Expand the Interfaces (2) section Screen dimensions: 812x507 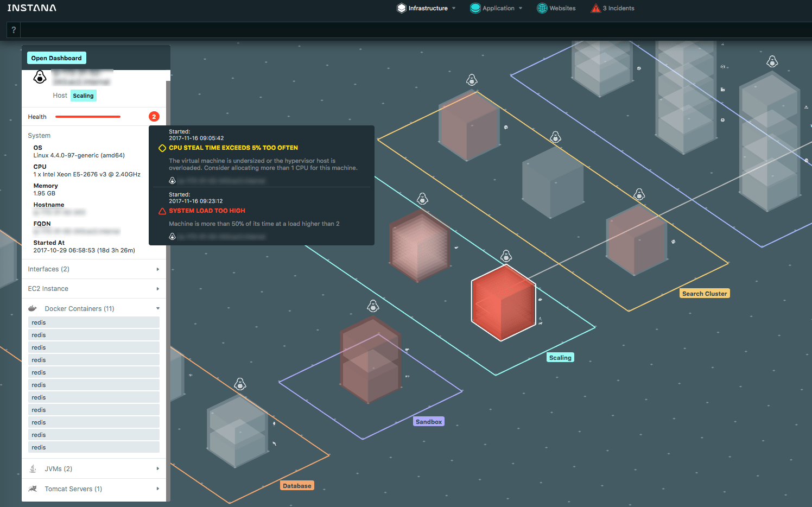[93, 269]
